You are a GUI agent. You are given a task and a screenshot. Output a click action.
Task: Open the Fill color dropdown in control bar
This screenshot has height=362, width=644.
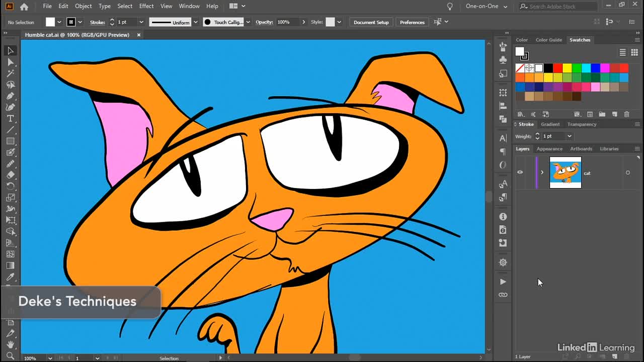pyautogui.click(x=59, y=22)
